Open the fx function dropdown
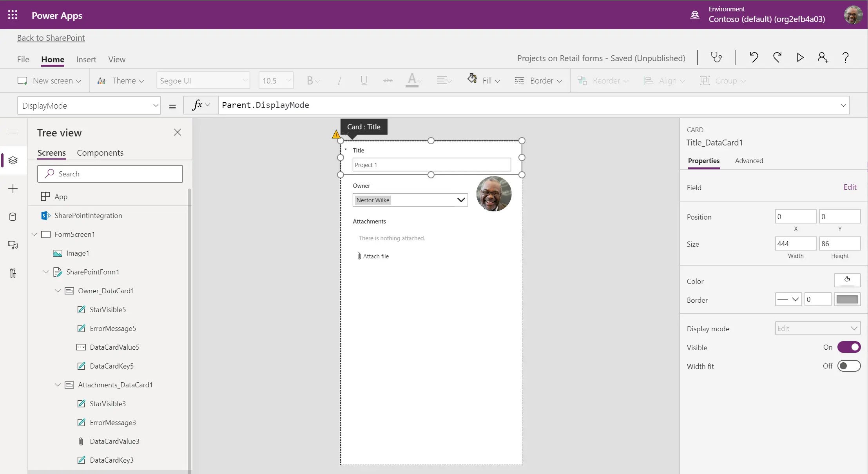 201,105
